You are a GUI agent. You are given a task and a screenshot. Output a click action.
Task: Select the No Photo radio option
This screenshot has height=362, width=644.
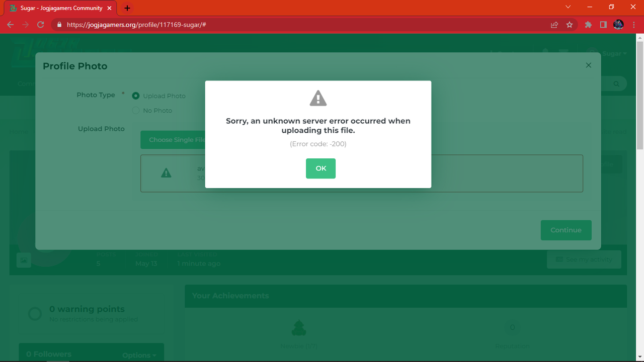coord(135,110)
